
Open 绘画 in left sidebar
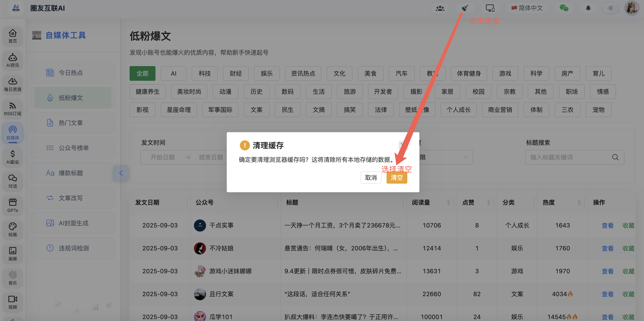[13, 230]
